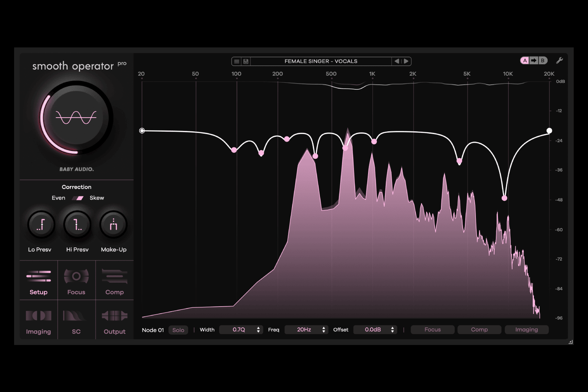Switch to the B preset state

(543, 60)
